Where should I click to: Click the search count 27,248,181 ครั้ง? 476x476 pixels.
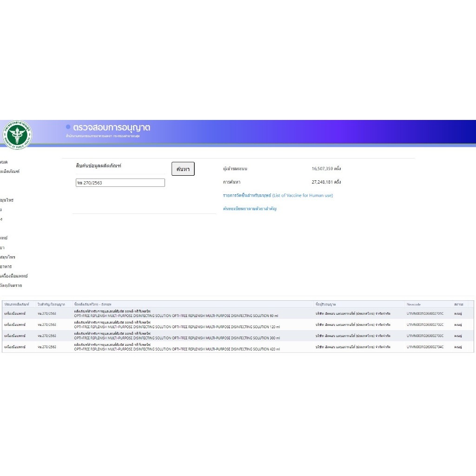pyautogui.click(x=326, y=182)
